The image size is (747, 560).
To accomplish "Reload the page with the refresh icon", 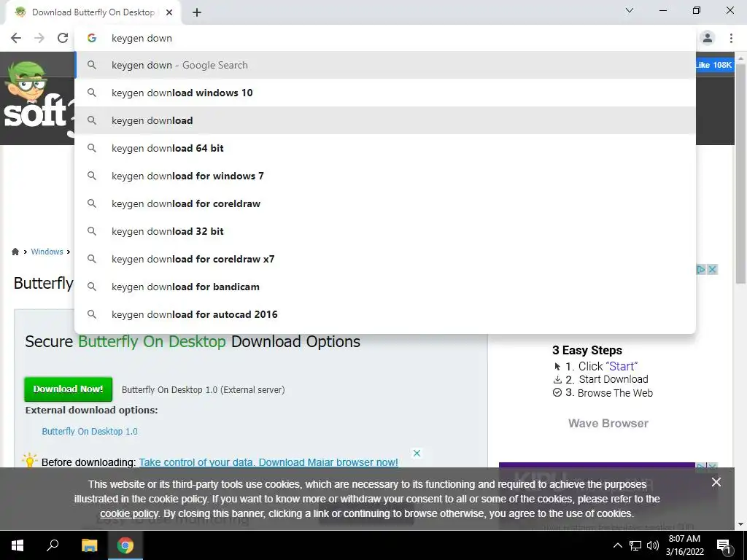I will [63, 38].
